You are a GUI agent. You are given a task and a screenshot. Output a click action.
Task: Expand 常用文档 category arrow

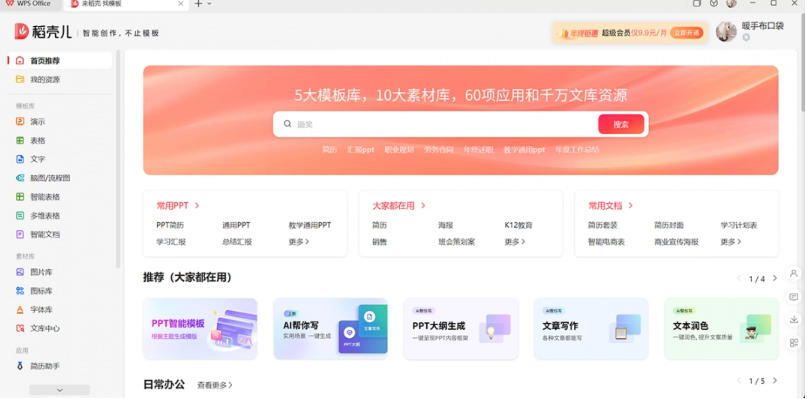coord(630,205)
